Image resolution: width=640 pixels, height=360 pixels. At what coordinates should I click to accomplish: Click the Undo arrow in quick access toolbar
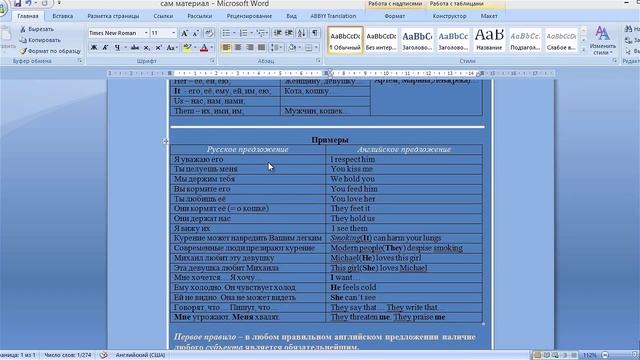point(29,3)
